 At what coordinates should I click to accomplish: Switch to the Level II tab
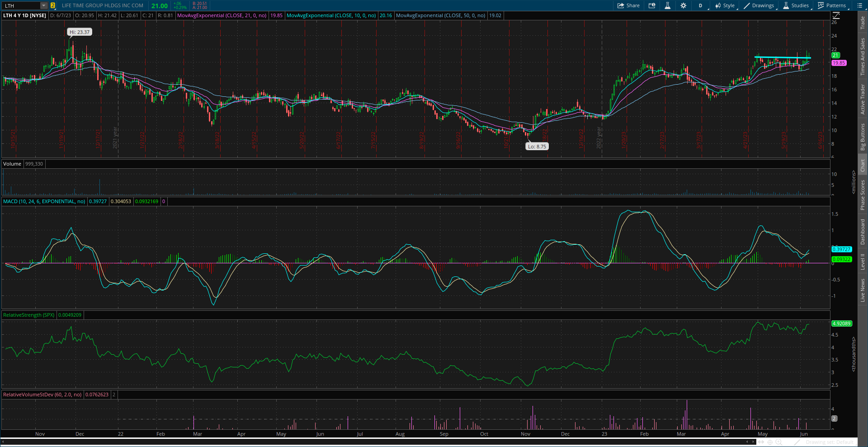click(863, 262)
